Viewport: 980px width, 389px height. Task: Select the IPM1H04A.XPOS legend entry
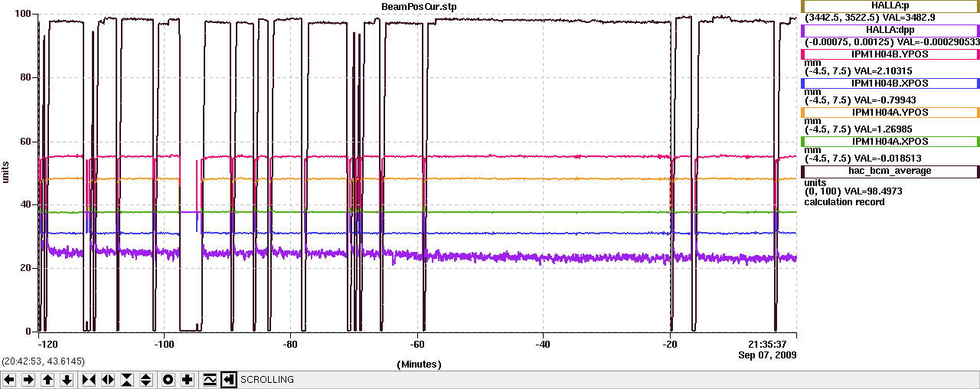point(890,142)
